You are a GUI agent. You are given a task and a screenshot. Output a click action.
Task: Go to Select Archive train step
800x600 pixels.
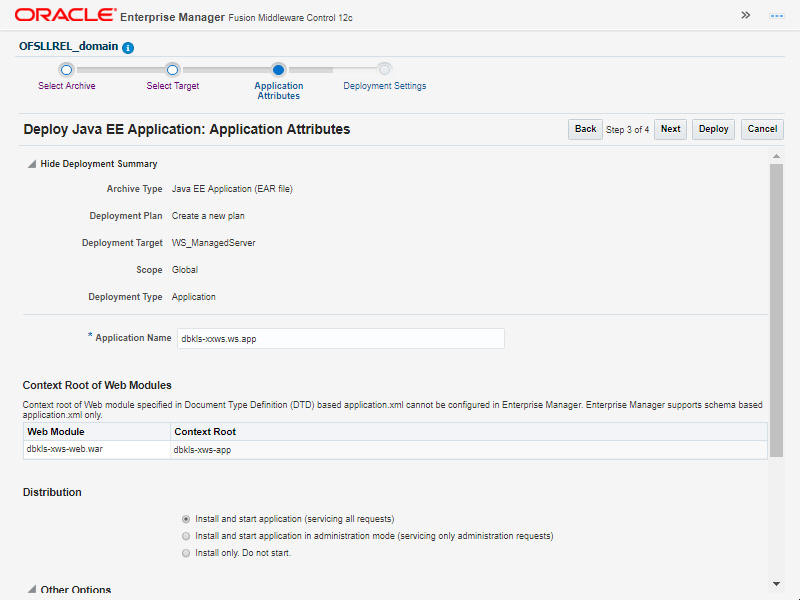coord(67,86)
